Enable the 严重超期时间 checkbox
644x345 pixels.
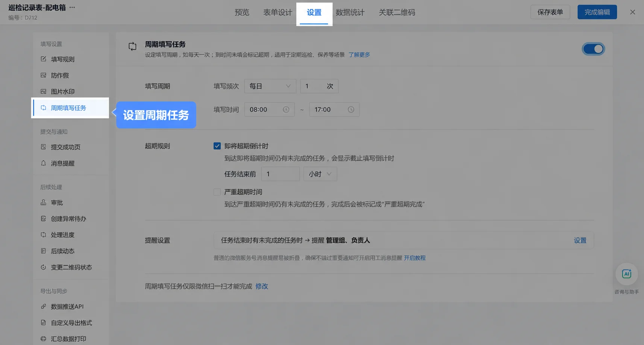tap(217, 192)
